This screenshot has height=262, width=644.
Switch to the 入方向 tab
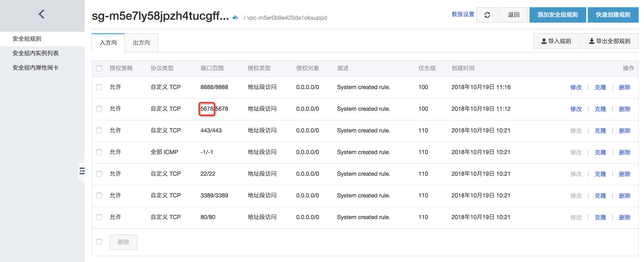[x=108, y=43]
